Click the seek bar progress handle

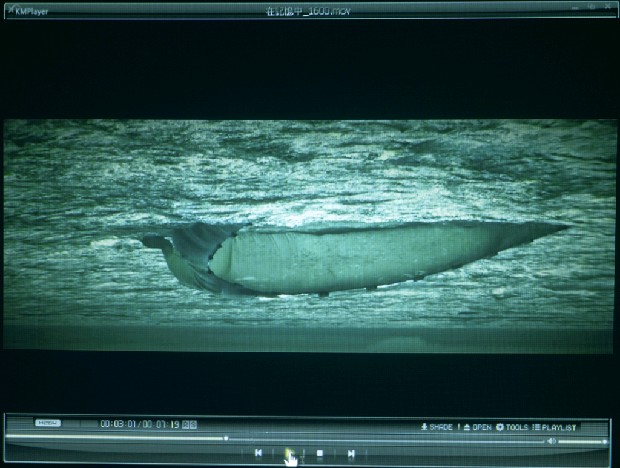pyautogui.click(x=226, y=438)
